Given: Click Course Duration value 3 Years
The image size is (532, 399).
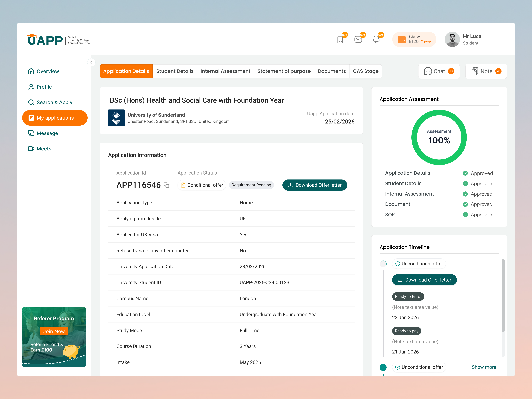Looking at the screenshot, I should tap(248, 346).
